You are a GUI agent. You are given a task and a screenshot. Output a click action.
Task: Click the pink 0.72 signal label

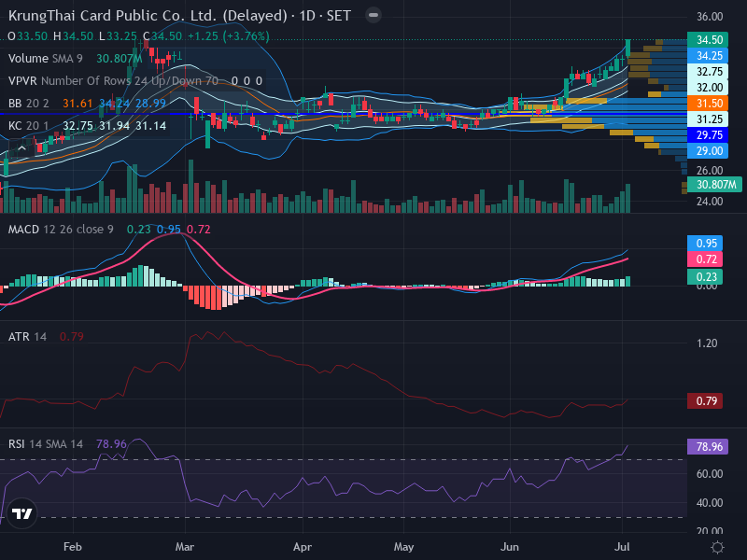pyautogui.click(x=705, y=259)
